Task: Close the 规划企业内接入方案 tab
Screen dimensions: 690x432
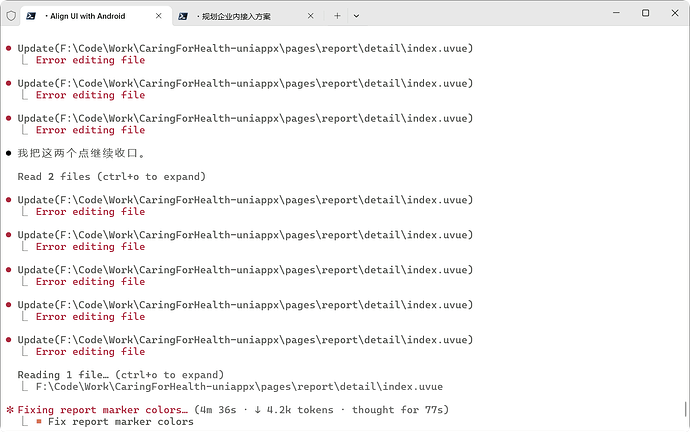Action: 311,16
